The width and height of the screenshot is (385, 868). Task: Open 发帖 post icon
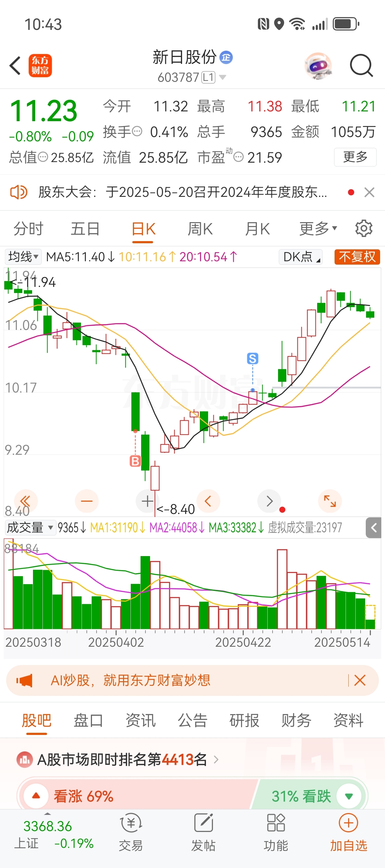(204, 823)
